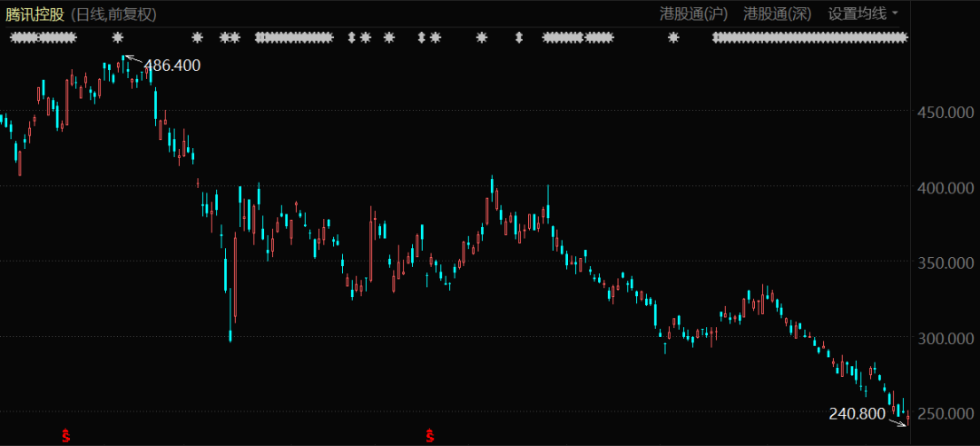Click the left red S marker at bottom
Image resolution: width=980 pixels, height=446 pixels.
point(65,436)
